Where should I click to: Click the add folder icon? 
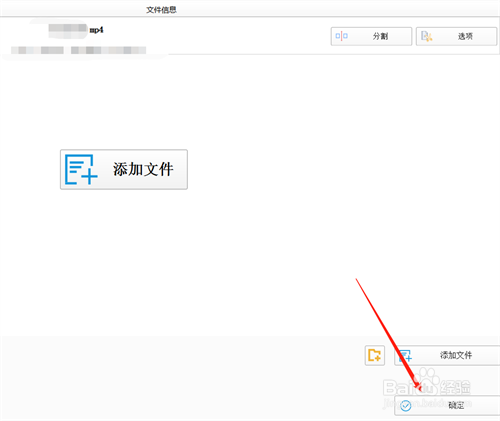point(375,355)
